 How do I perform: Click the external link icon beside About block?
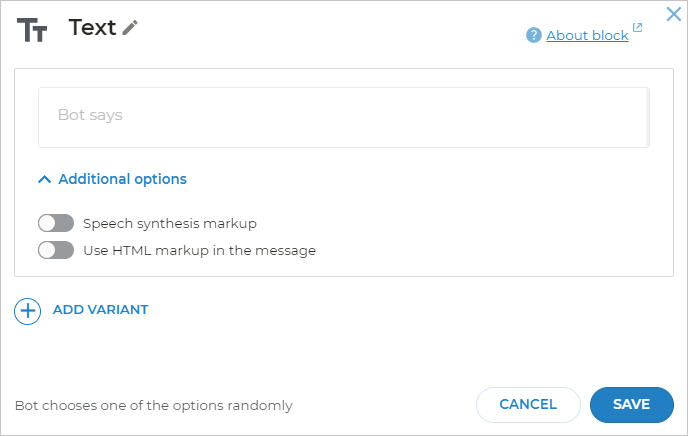[638, 29]
